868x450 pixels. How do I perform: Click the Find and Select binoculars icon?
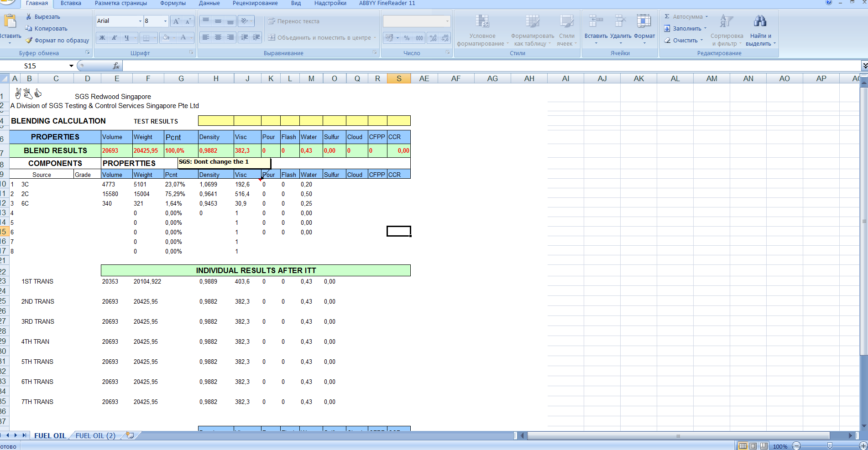[760, 21]
